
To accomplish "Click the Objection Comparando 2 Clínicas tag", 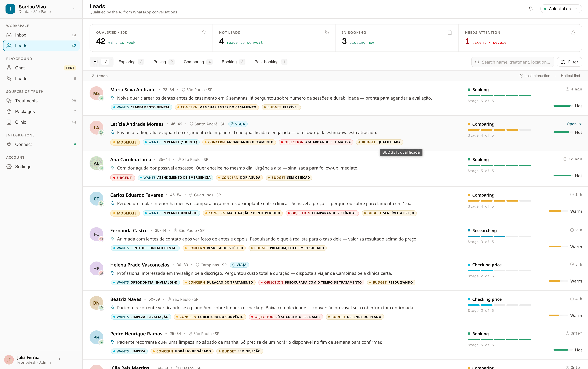I will tap(322, 213).
